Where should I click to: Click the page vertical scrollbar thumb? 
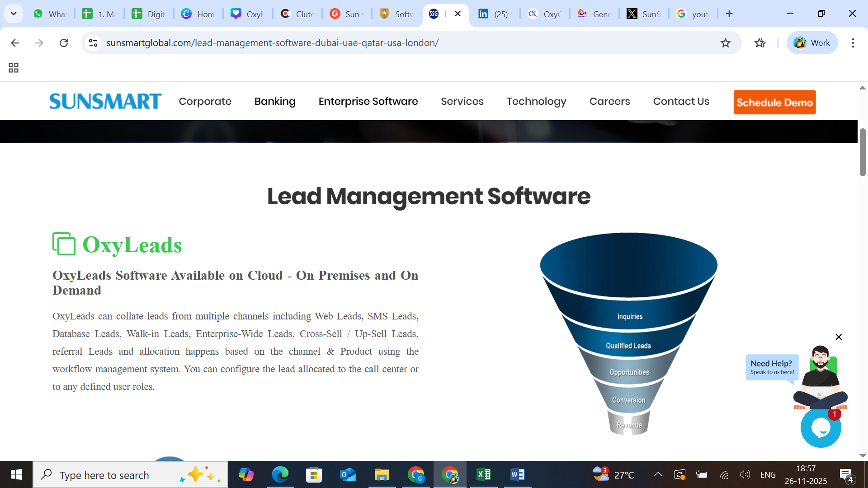tap(863, 152)
